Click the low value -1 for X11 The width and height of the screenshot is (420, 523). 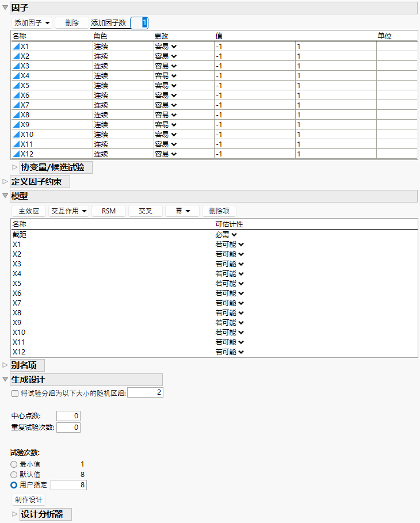coord(254,144)
